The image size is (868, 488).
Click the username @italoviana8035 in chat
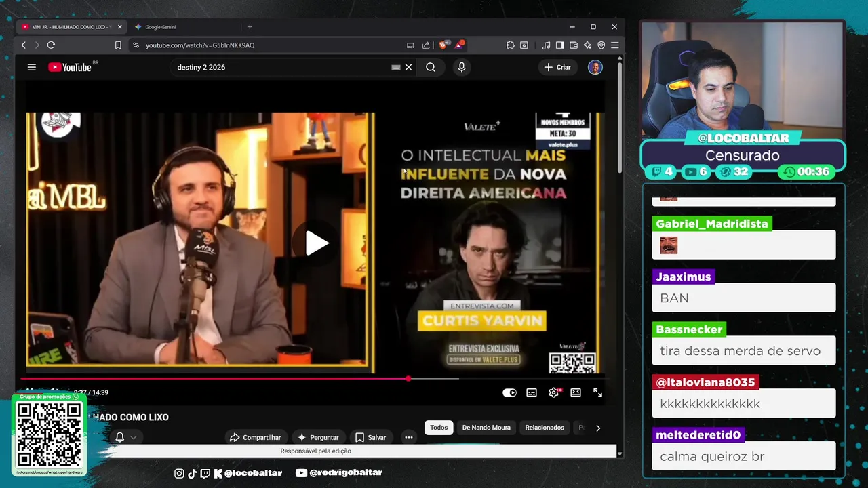pyautogui.click(x=705, y=382)
